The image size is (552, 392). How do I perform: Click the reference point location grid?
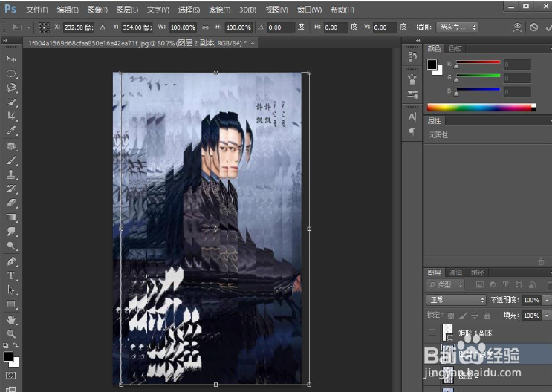(x=44, y=27)
